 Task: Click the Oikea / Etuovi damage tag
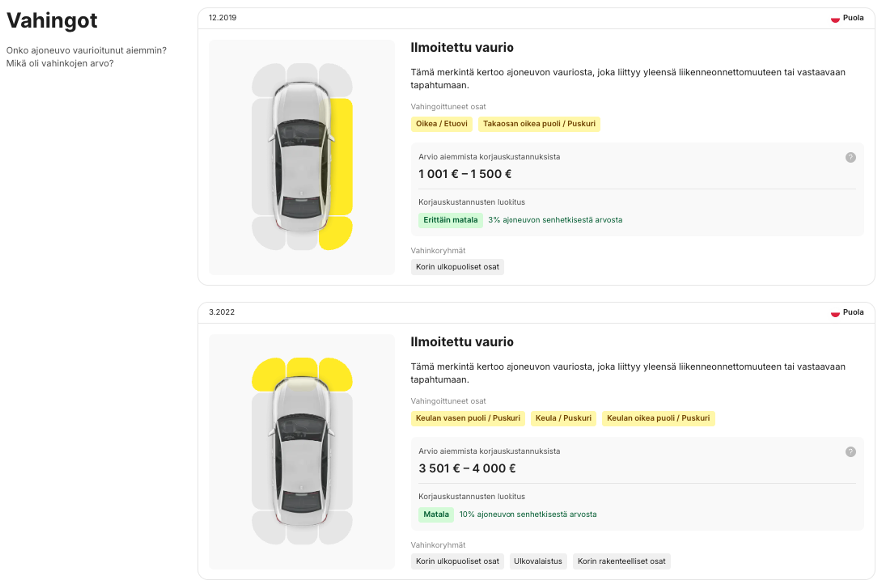pos(441,124)
